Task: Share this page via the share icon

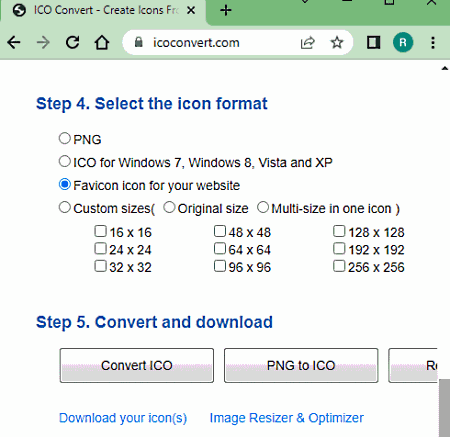Action: coord(307,43)
